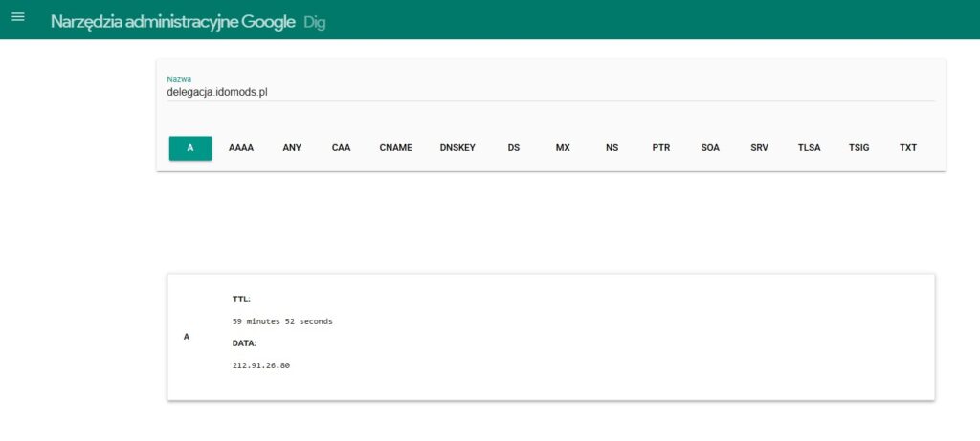Viewport: 980px width, 441px height.
Task: Select the DS record type
Action: click(514, 148)
